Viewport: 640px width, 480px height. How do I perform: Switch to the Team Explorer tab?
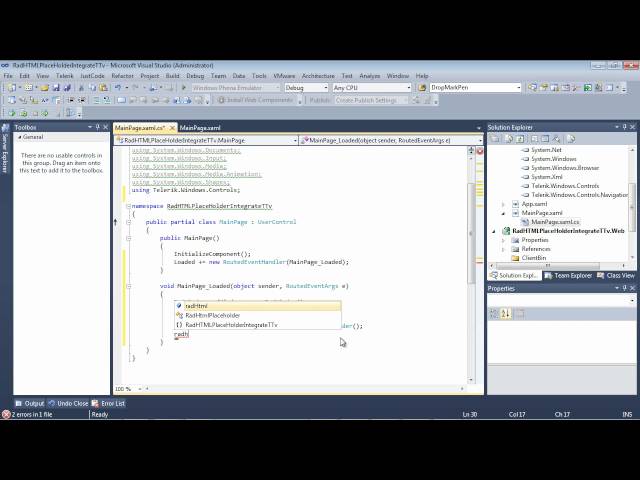pos(569,276)
